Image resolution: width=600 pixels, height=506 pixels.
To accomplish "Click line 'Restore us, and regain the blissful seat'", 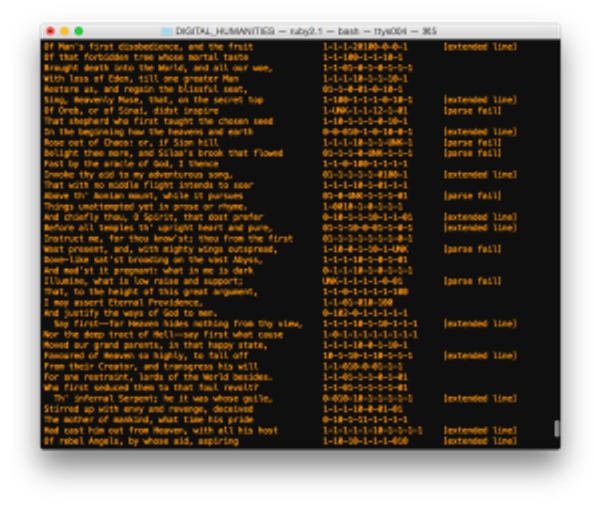I will (x=145, y=89).
